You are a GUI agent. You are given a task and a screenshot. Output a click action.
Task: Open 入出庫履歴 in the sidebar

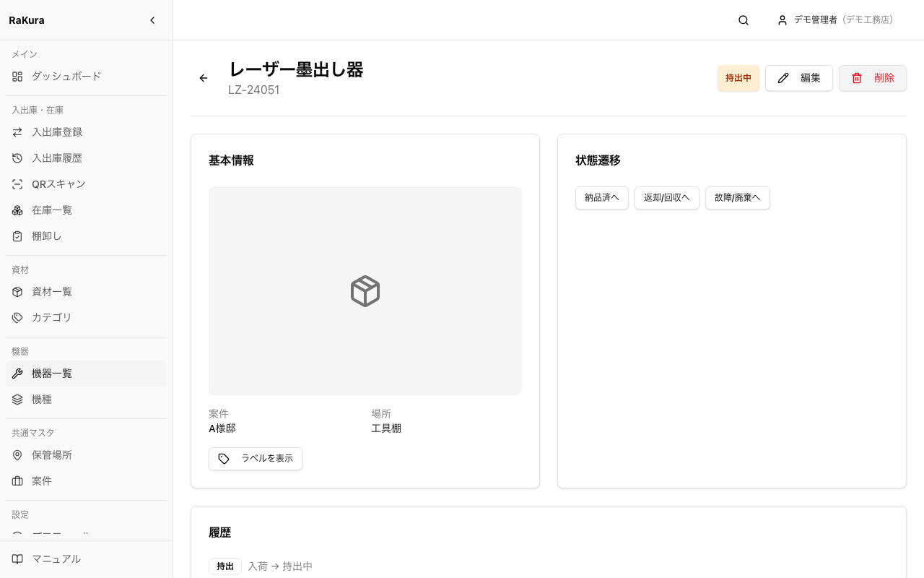(86, 158)
